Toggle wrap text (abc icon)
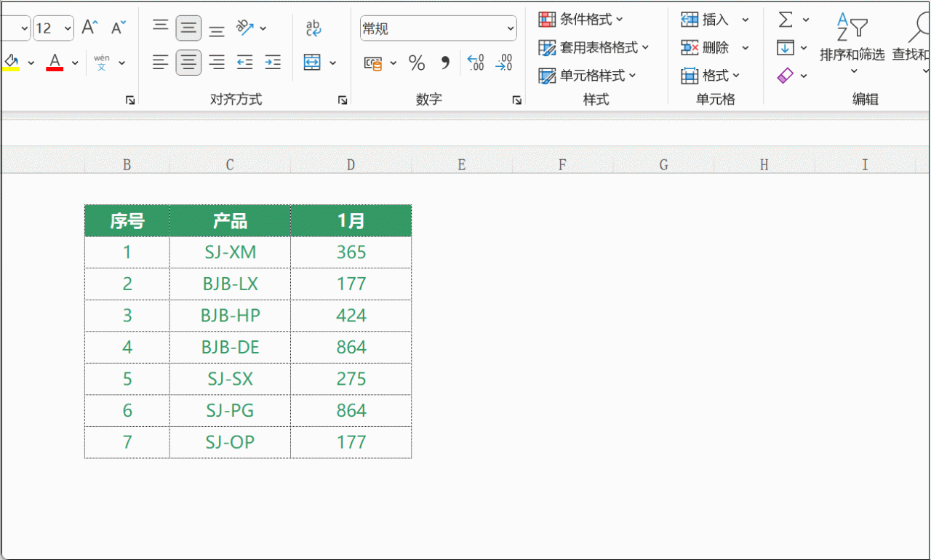The width and height of the screenshot is (931, 560). tap(313, 28)
